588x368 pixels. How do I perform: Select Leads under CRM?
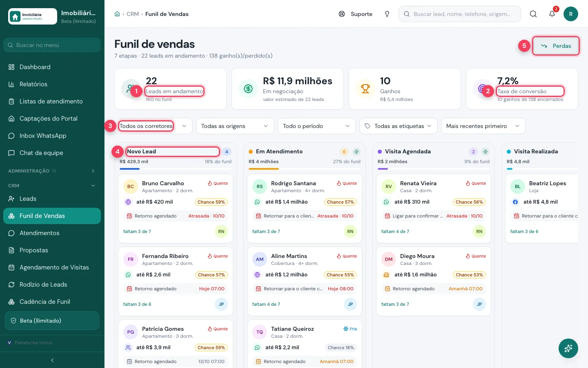52,199
